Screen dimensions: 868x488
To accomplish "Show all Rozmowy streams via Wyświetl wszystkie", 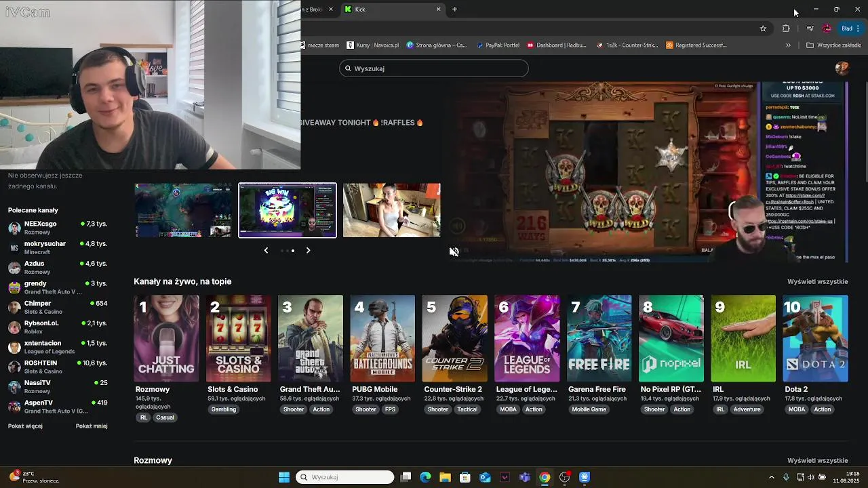I will (817, 460).
